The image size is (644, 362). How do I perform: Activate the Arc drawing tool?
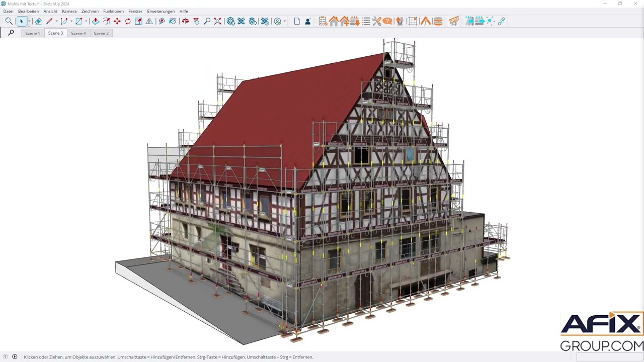(64, 21)
